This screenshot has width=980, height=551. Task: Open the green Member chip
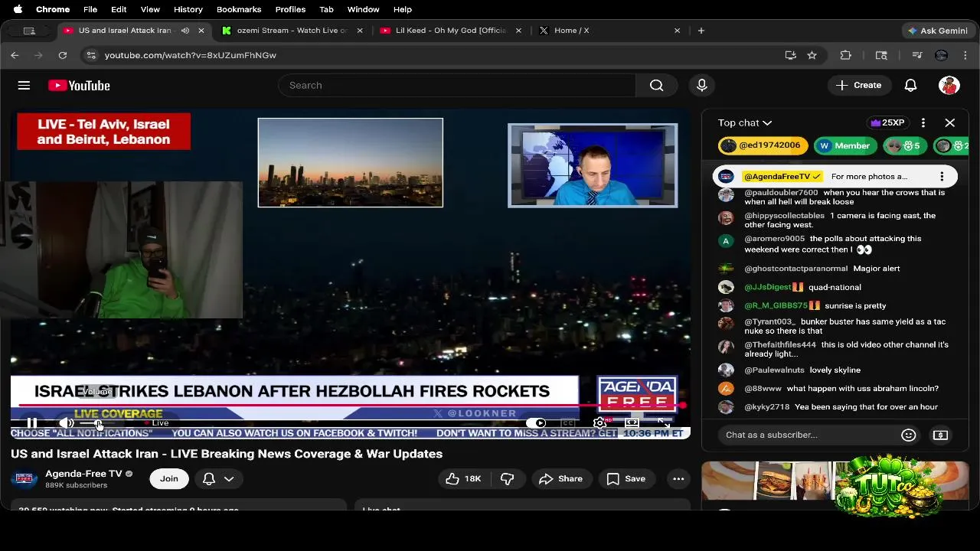pyautogui.click(x=846, y=145)
